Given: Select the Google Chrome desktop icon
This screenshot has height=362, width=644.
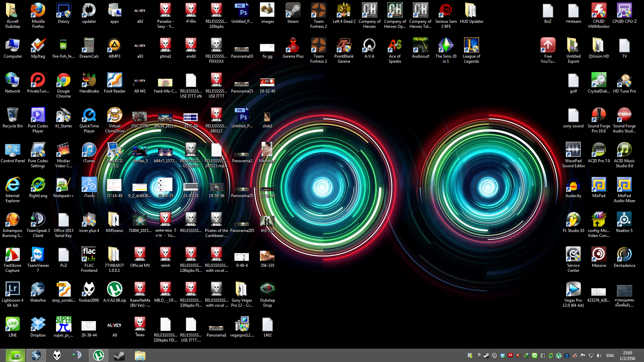Looking at the screenshot, I should [x=63, y=81].
